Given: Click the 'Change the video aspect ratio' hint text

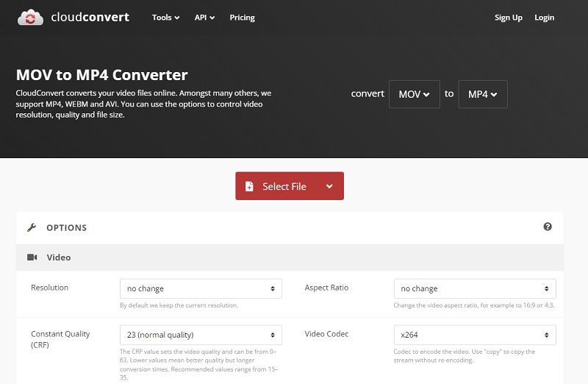Looking at the screenshot, I should pos(474,305).
